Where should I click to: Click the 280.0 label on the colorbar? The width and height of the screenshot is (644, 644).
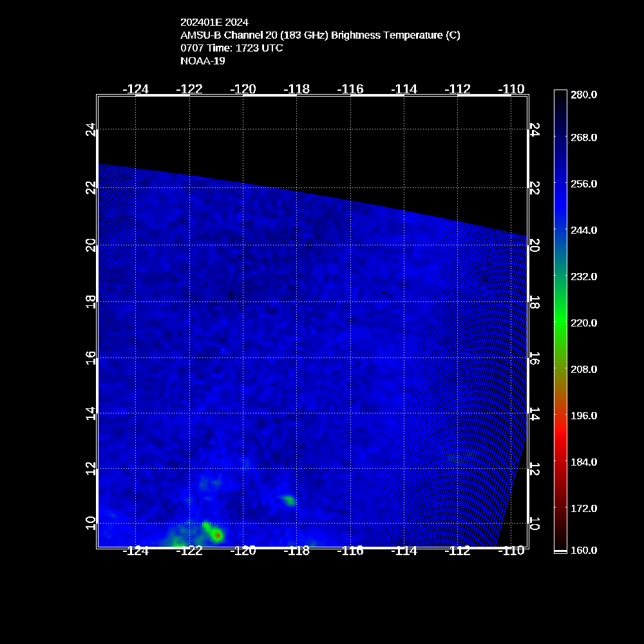coord(583,95)
